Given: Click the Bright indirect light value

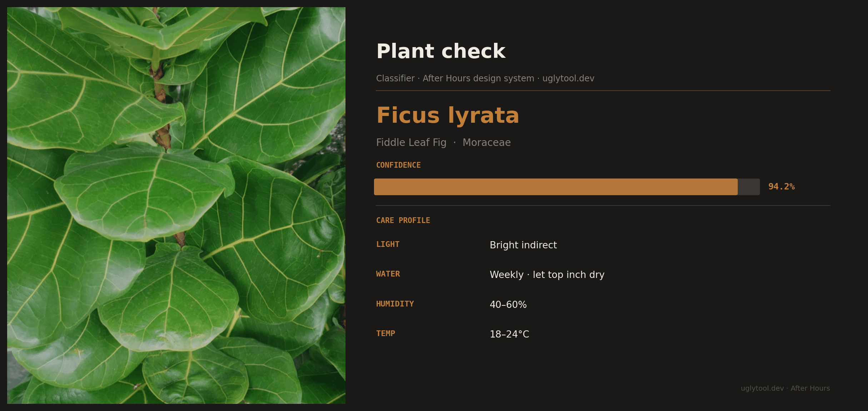Looking at the screenshot, I should [x=523, y=245].
